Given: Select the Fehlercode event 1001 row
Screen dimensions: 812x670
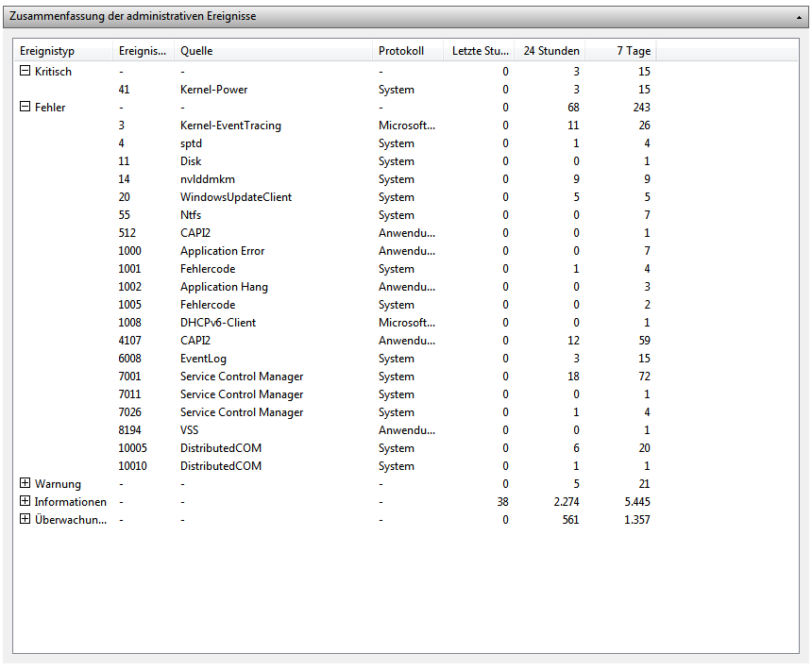Looking at the screenshot, I should click(x=335, y=269).
